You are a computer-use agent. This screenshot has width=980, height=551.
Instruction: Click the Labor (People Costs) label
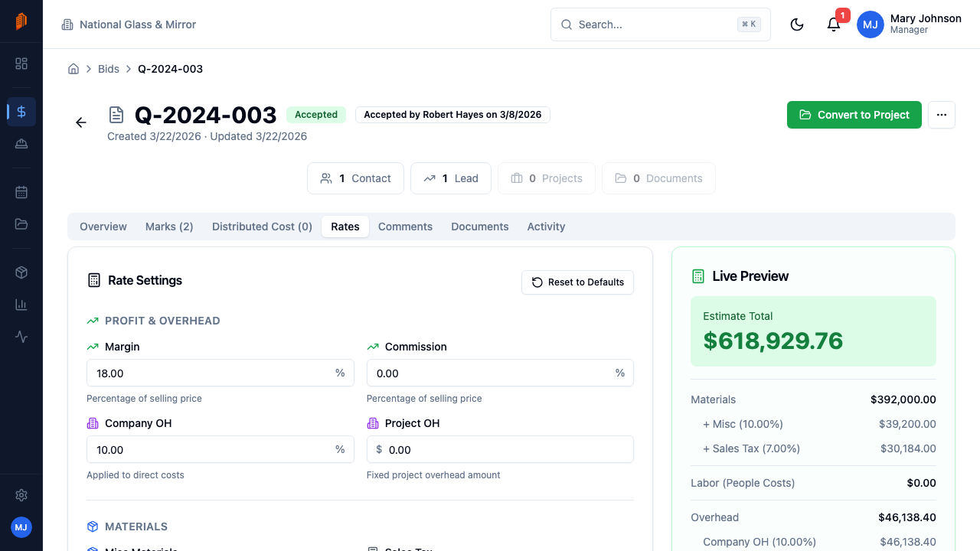click(x=743, y=483)
